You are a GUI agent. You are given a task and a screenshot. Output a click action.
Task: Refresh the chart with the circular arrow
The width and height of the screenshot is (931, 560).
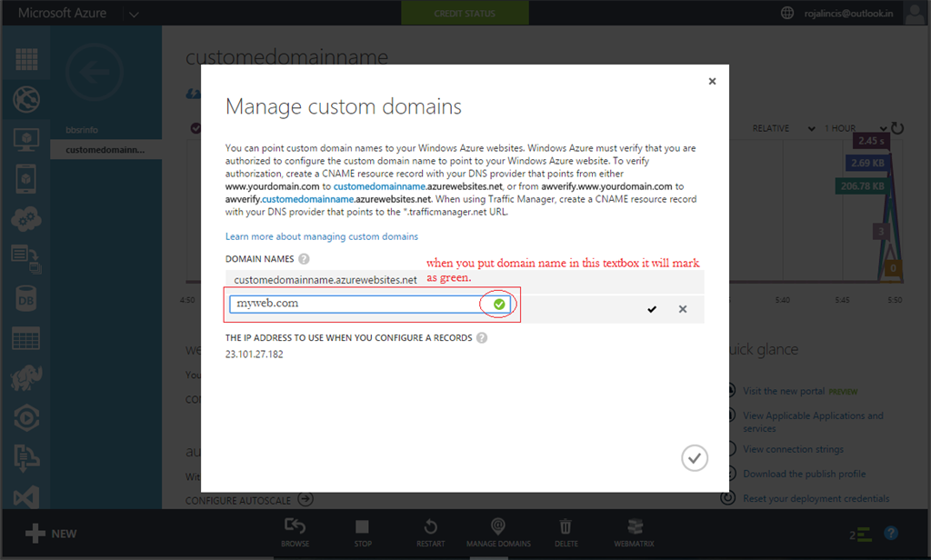tap(897, 128)
